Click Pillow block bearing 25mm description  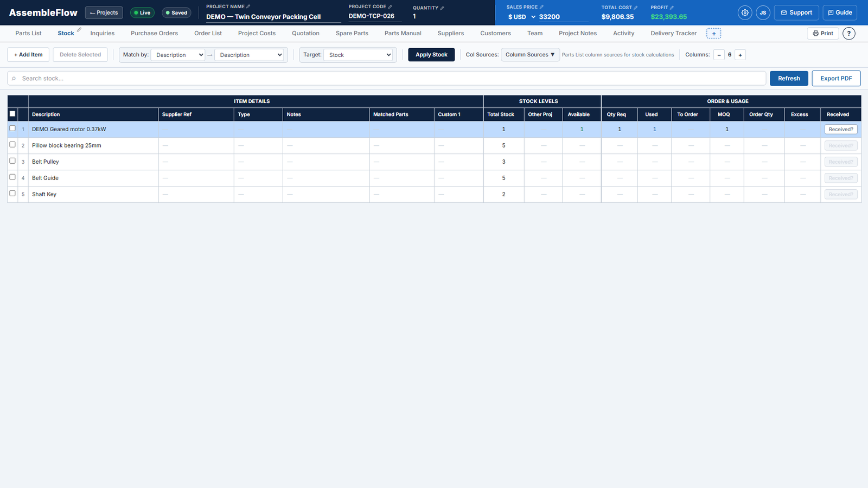(x=67, y=145)
